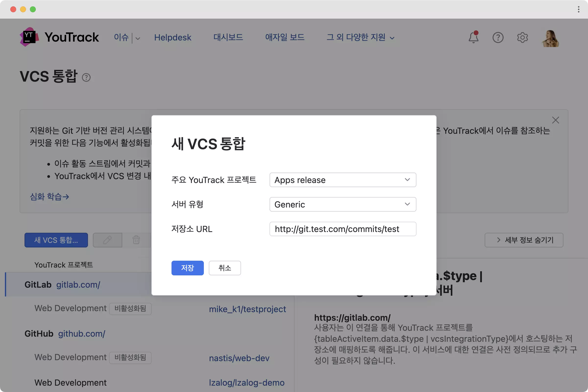
Task: Click the pencil edit icon button
Action: pos(108,240)
